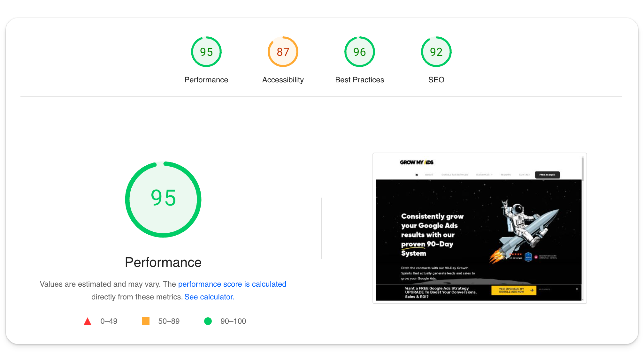Click the 'See calculator' hyperlink
This screenshot has height=362, width=644.
[210, 297]
